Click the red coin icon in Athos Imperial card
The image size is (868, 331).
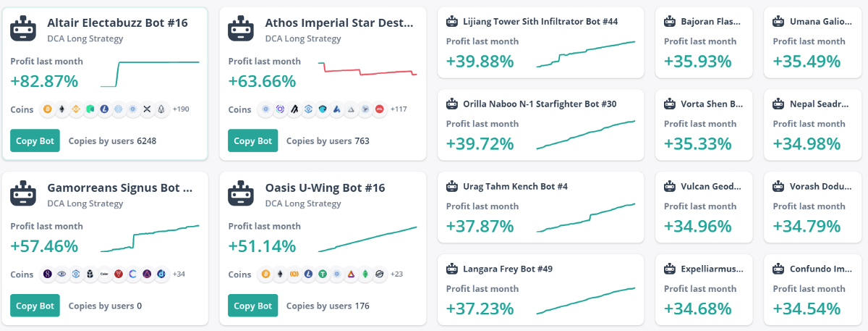click(x=379, y=109)
